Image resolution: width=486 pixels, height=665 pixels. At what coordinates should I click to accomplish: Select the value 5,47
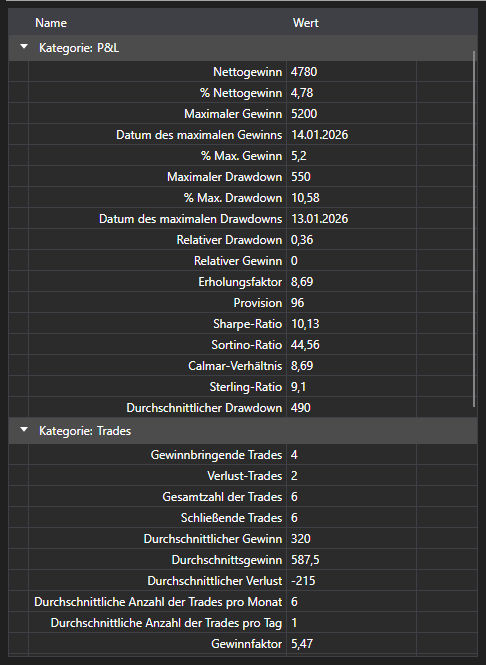click(302, 644)
